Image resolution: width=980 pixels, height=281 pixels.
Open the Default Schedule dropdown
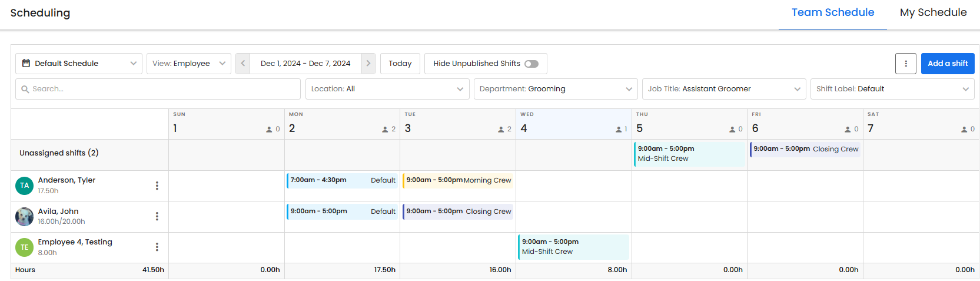pos(79,64)
